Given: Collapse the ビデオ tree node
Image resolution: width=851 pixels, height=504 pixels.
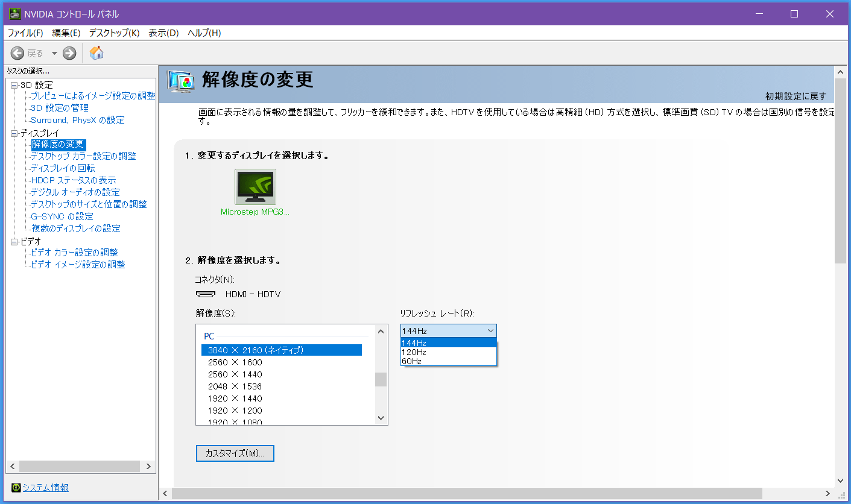Looking at the screenshot, I should [14, 242].
